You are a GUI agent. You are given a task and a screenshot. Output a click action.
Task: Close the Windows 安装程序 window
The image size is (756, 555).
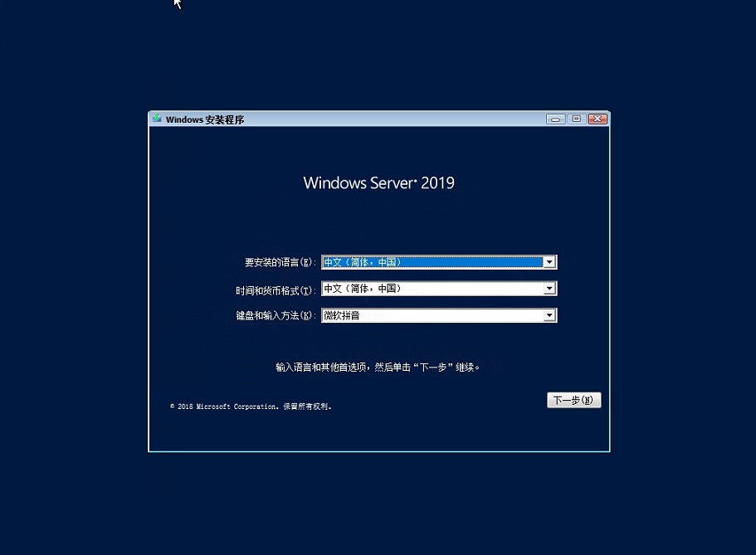(597, 119)
